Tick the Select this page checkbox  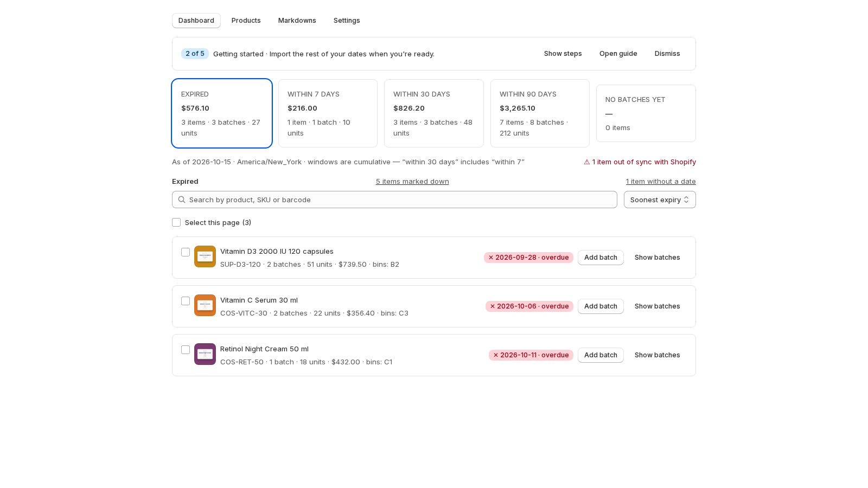pos(176,222)
